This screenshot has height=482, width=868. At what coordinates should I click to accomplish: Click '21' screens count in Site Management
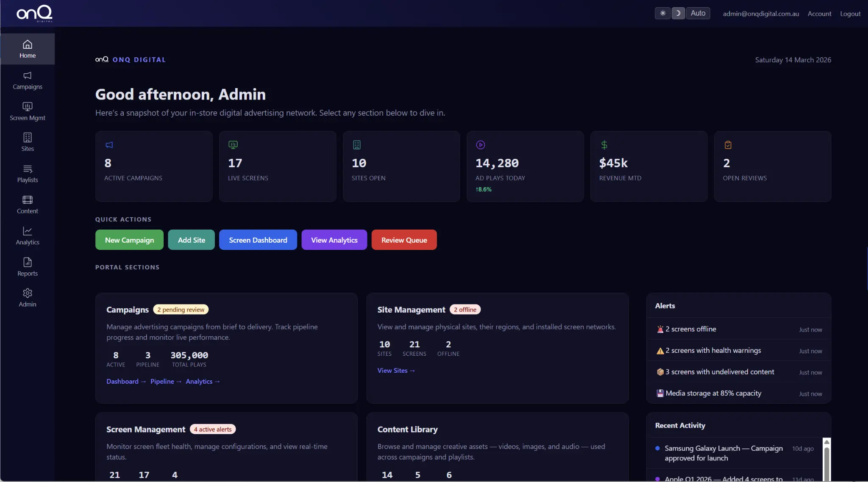(x=414, y=344)
